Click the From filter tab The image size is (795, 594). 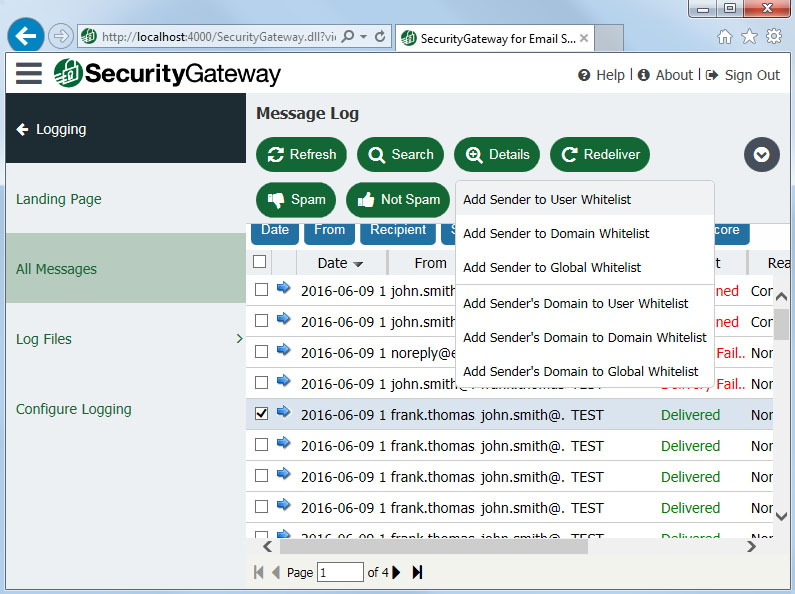click(x=330, y=231)
